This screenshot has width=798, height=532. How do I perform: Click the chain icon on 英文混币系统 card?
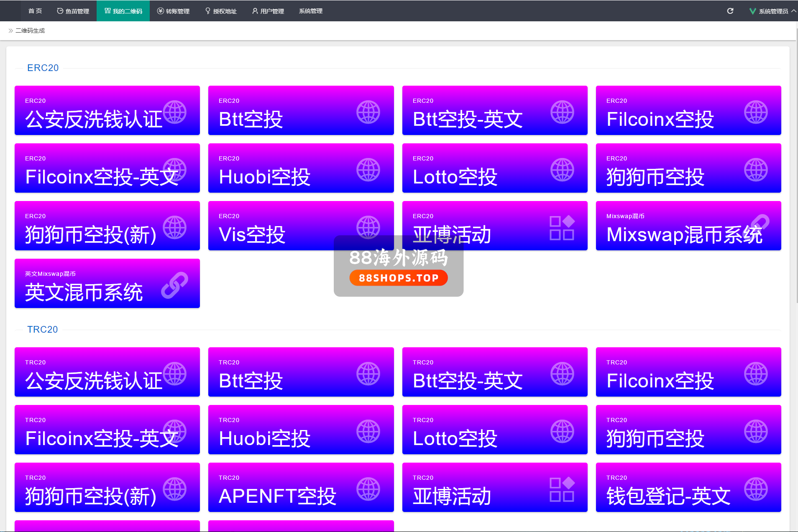[x=174, y=285]
